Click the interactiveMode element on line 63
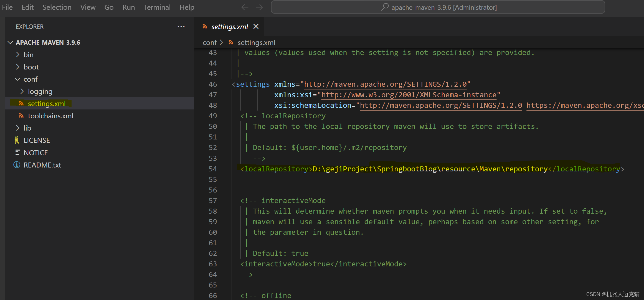This screenshot has width=644, height=300. click(x=323, y=264)
